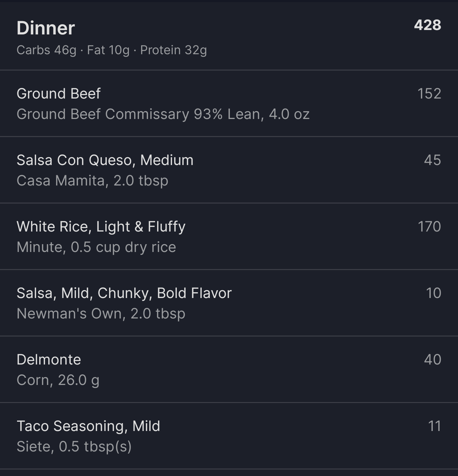This screenshot has height=476, width=458.
Task: Click the 152 calorie value for Ground Beef
Action: coord(429,93)
